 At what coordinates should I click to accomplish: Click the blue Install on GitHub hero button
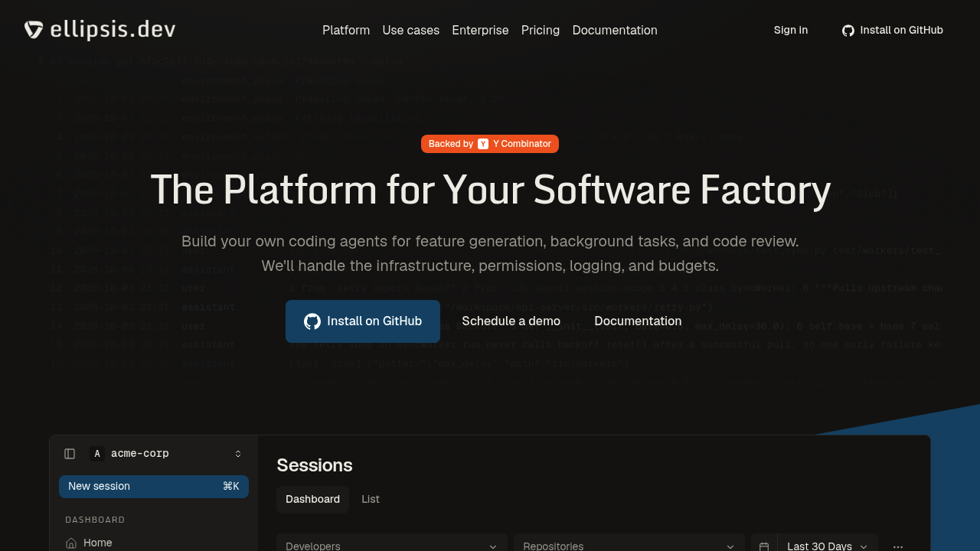363,321
